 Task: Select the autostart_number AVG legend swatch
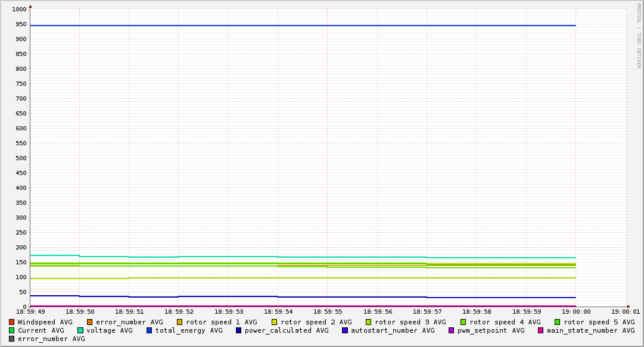(345, 330)
